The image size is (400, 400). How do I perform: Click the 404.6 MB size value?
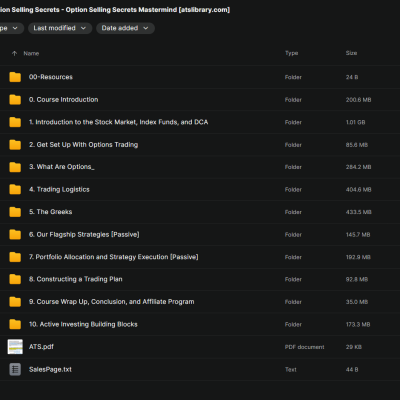358,190
